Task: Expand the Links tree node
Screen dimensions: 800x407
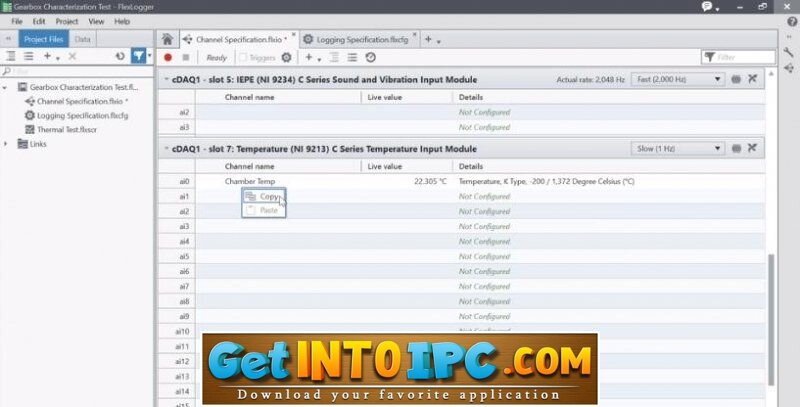Action: (x=6, y=144)
